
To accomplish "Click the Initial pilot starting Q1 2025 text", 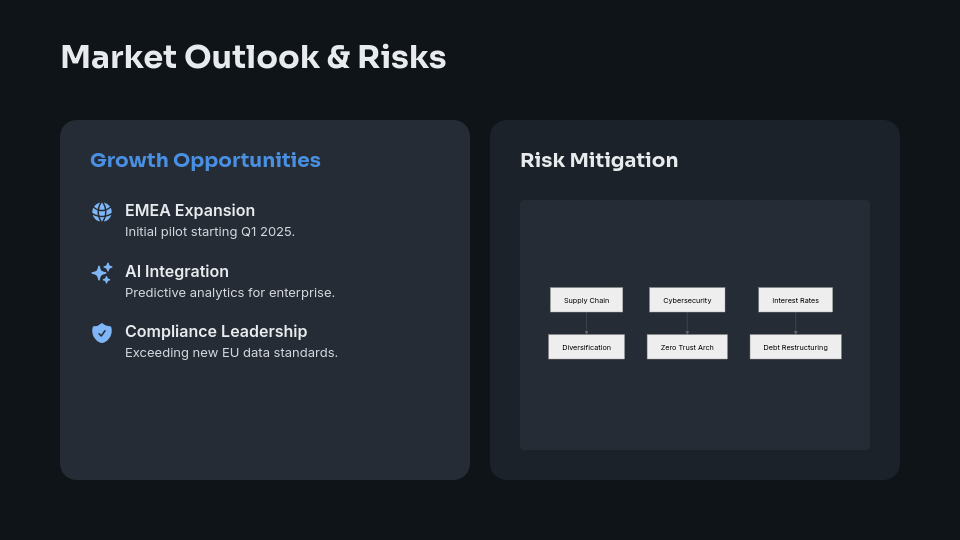I will pos(210,232).
